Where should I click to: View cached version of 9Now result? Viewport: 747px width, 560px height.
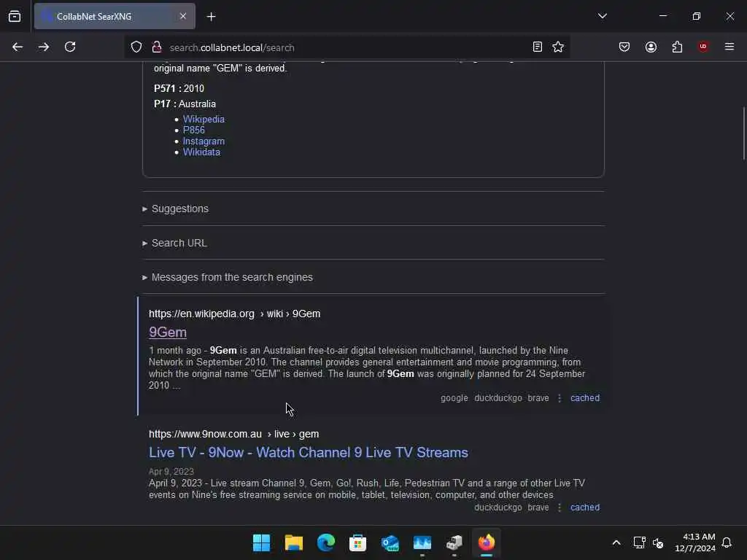click(585, 507)
